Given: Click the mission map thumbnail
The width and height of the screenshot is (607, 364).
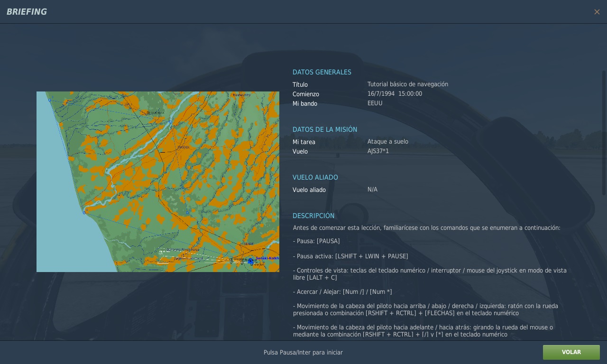Looking at the screenshot, I should pyautogui.click(x=157, y=182).
